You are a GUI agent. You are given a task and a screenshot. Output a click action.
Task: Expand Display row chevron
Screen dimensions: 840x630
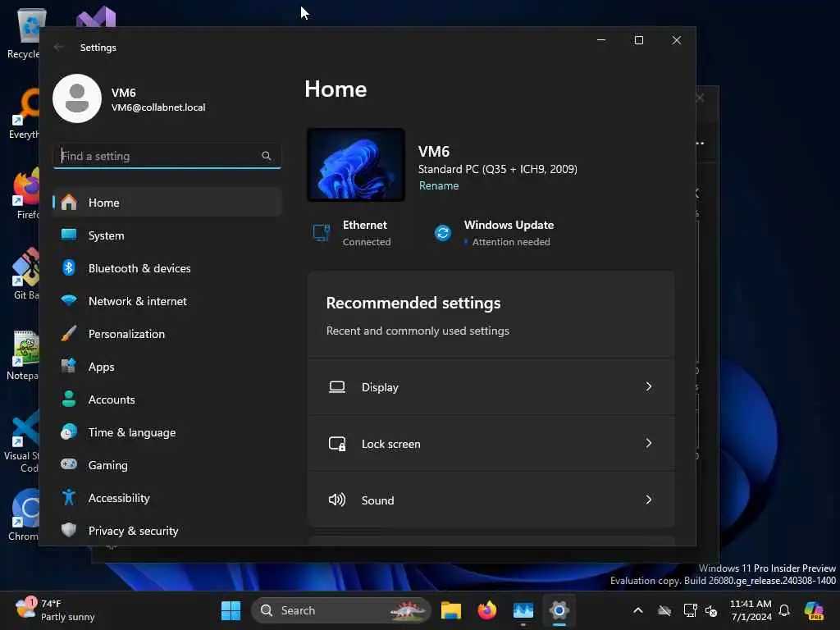click(649, 387)
